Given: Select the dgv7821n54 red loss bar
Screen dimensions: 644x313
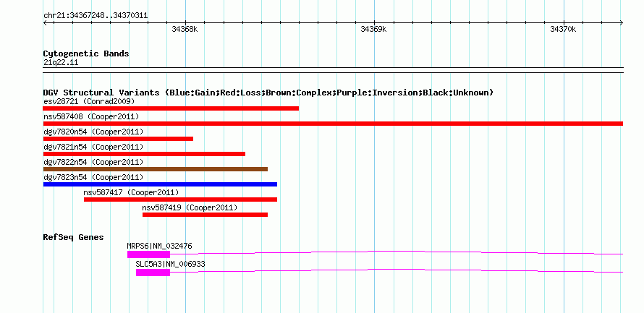Looking at the screenshot, I should click(x=144, y=154).
